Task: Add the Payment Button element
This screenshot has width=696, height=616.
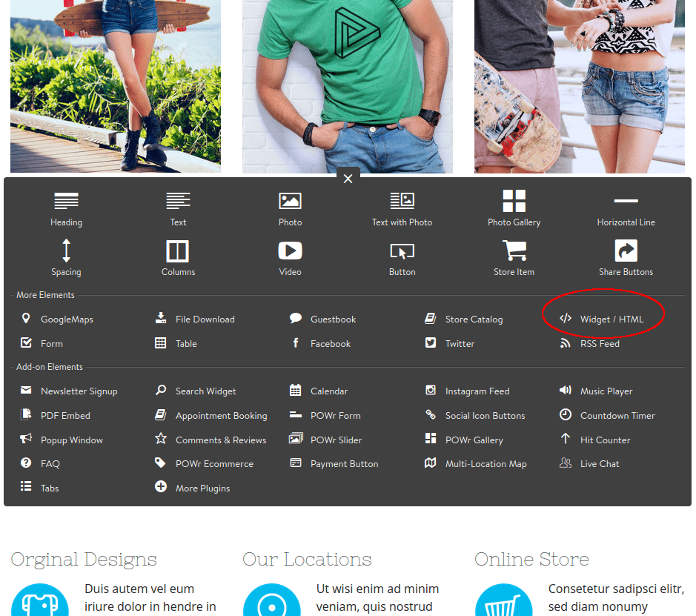Action: pyautogui.click(x=345, y=463)
